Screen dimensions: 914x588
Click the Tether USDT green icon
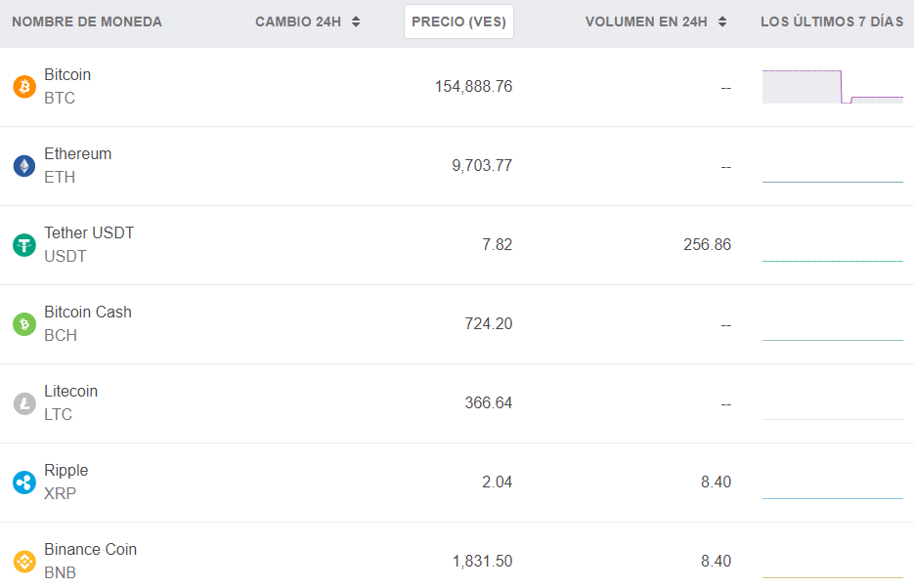coord(24,245)
